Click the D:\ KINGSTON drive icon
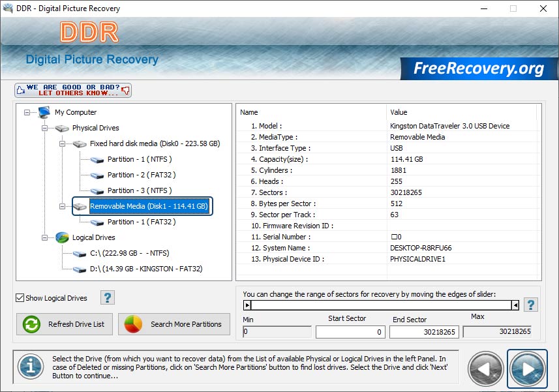559x392 pixels. [80, 269]
